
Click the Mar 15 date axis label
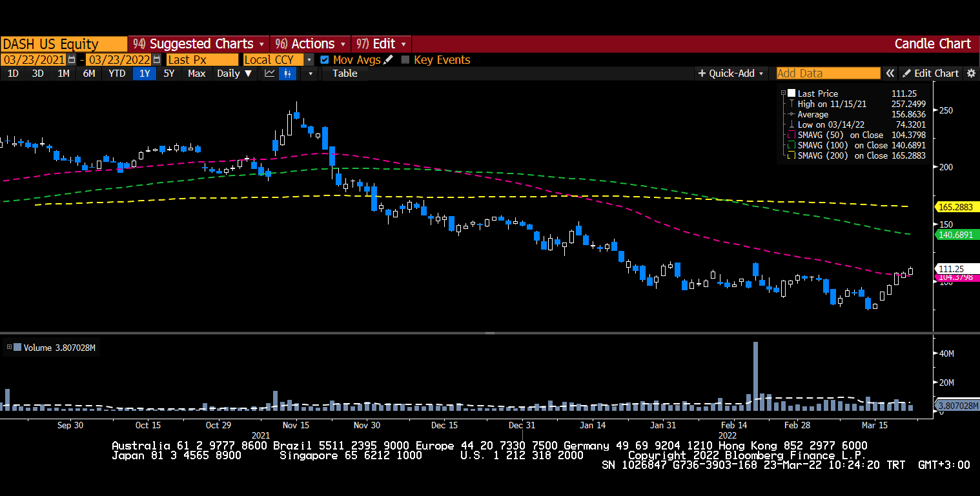click(875, 425)
